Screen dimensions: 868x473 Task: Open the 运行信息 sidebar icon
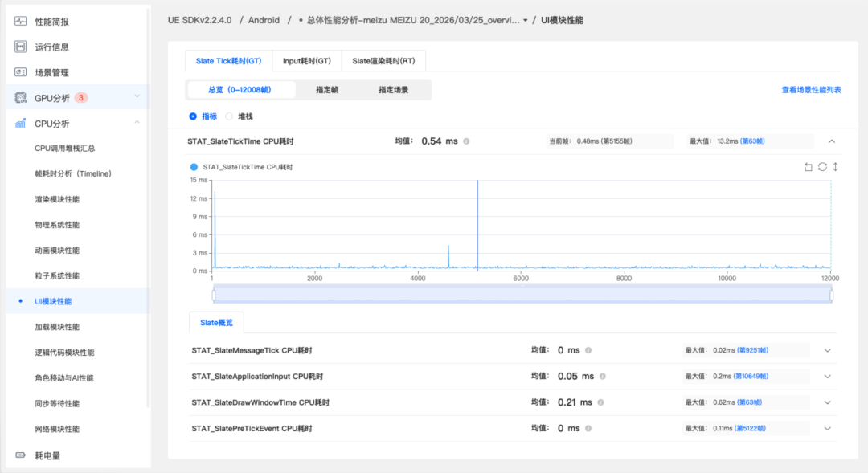tap(20, 47)
